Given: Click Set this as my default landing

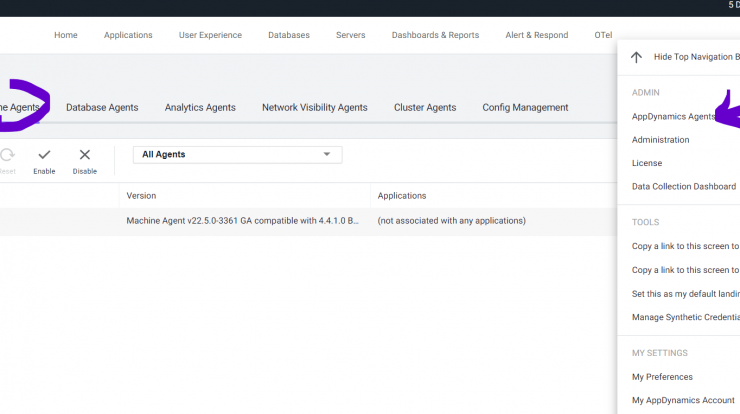Looking at the screenshot, I should (685, 294).
